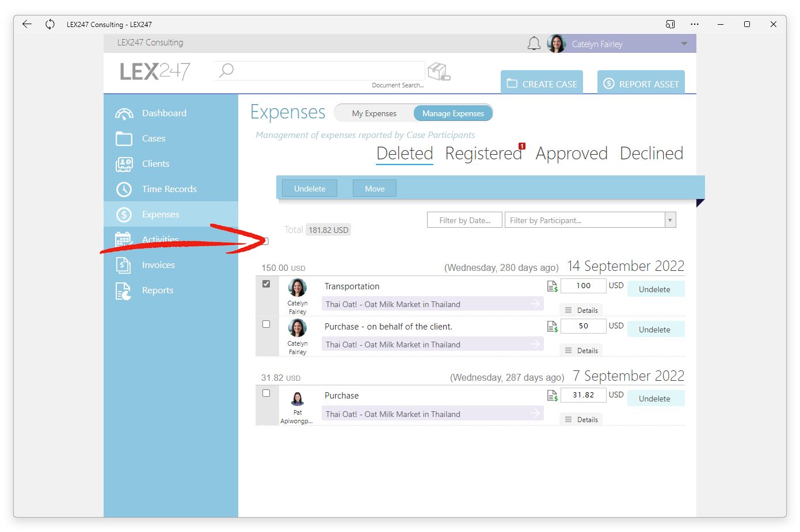Click receipt icon for 31.82 Purchase expense
800x532 pixels.
[553, 396]
